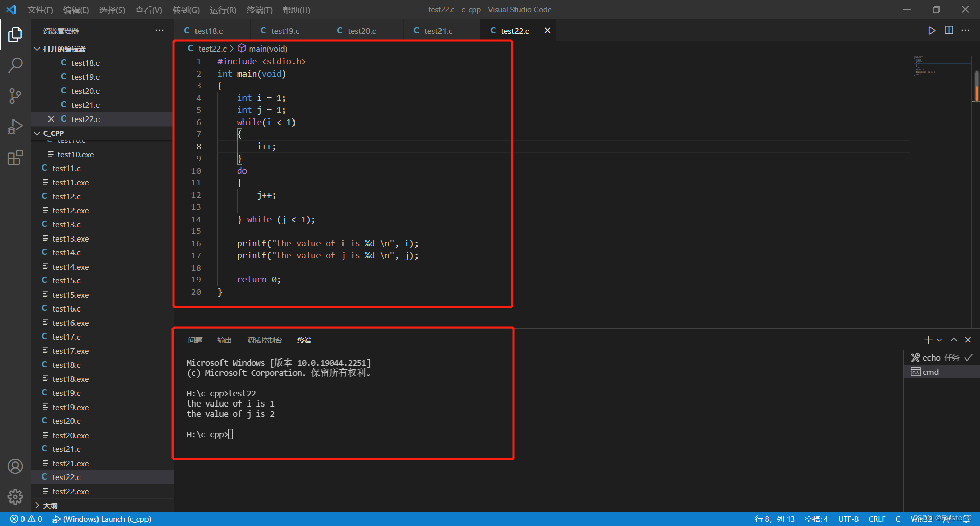Open notifications bell in status bar
980x526 pixels.
[x=967, y=519]
